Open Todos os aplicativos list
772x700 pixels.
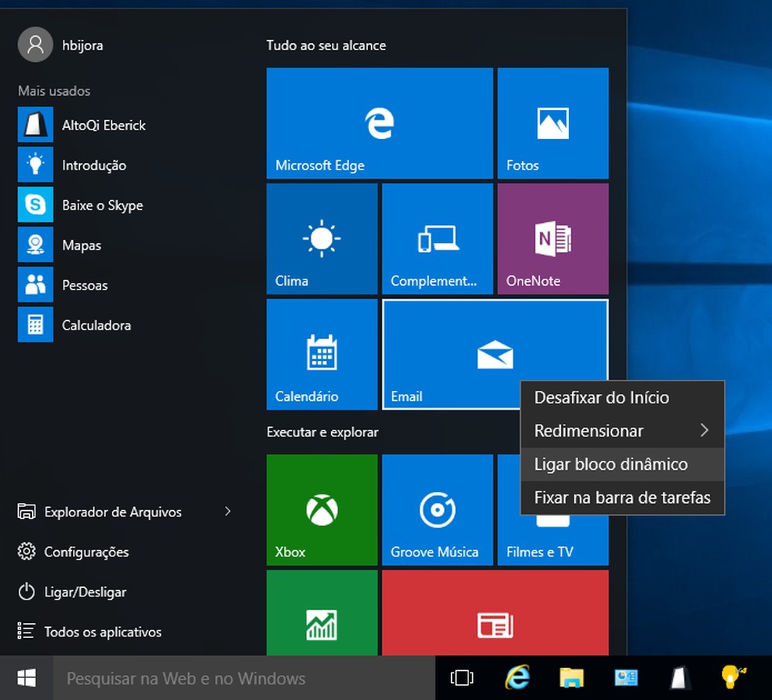click(102, 632)
